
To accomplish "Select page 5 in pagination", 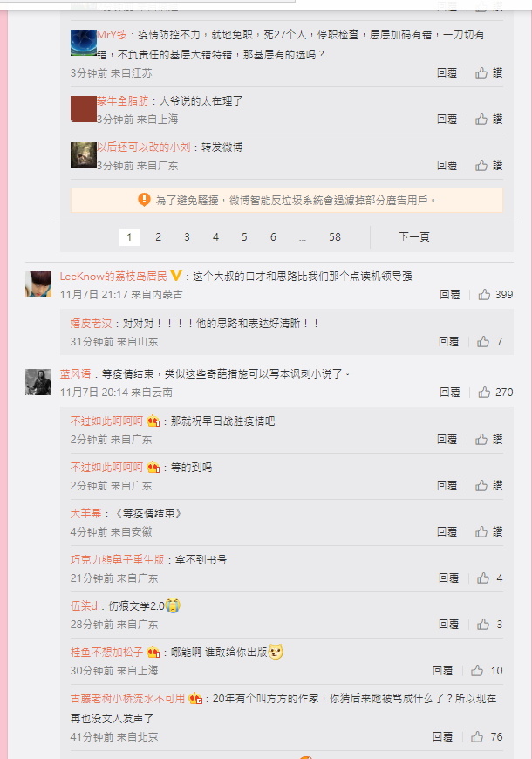I will (x=244, y=237).
